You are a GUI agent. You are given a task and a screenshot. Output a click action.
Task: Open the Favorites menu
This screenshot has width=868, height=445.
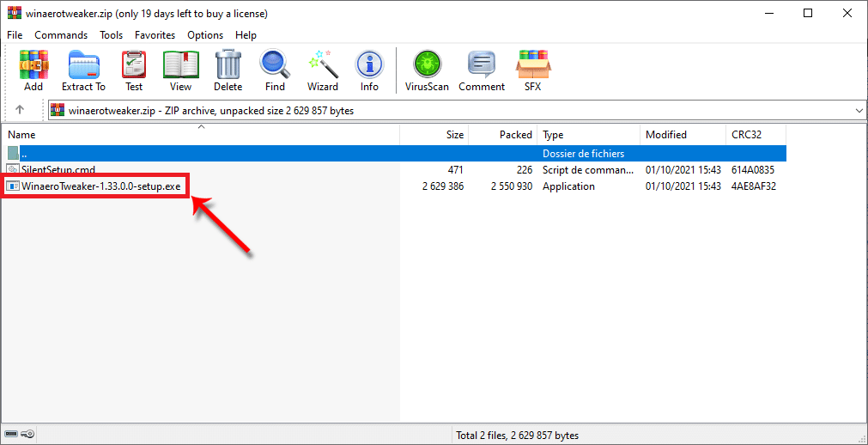click(155, 35)
